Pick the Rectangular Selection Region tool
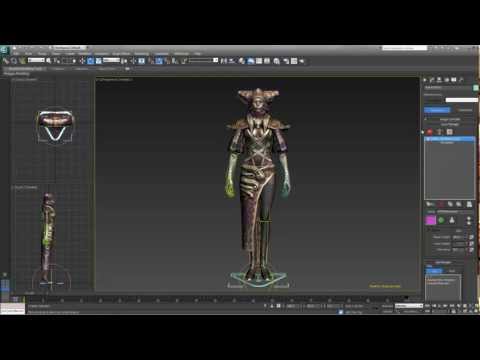 click(67, 61)
